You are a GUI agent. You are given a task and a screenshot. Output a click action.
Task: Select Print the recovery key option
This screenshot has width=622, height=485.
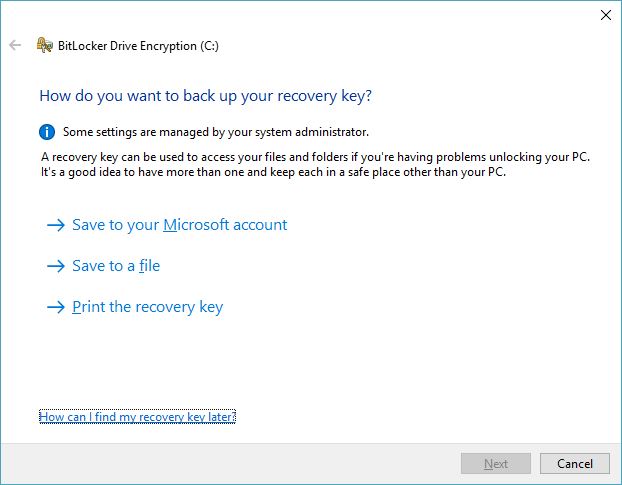click(148, 307)
